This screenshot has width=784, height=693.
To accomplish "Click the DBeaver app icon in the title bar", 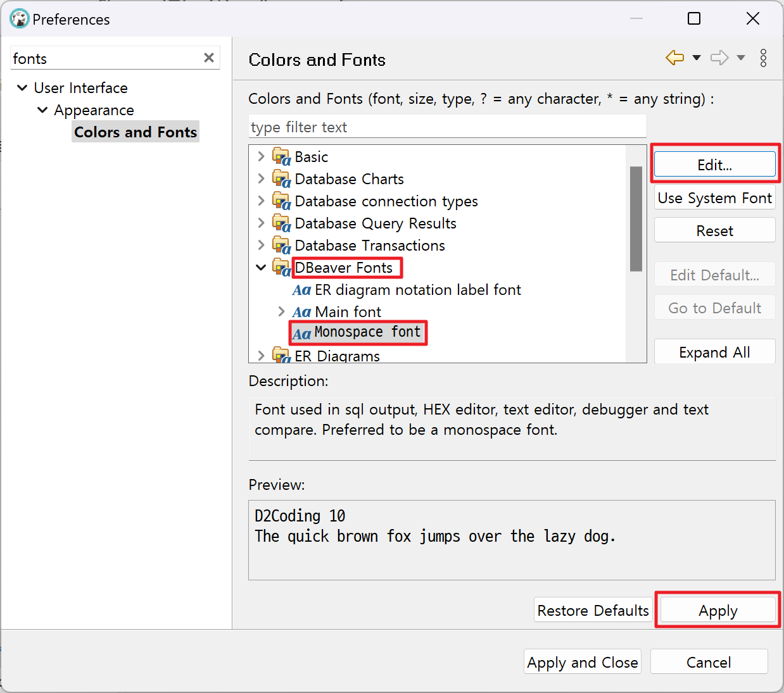I will pyautogui.click(x=20, y=19).
